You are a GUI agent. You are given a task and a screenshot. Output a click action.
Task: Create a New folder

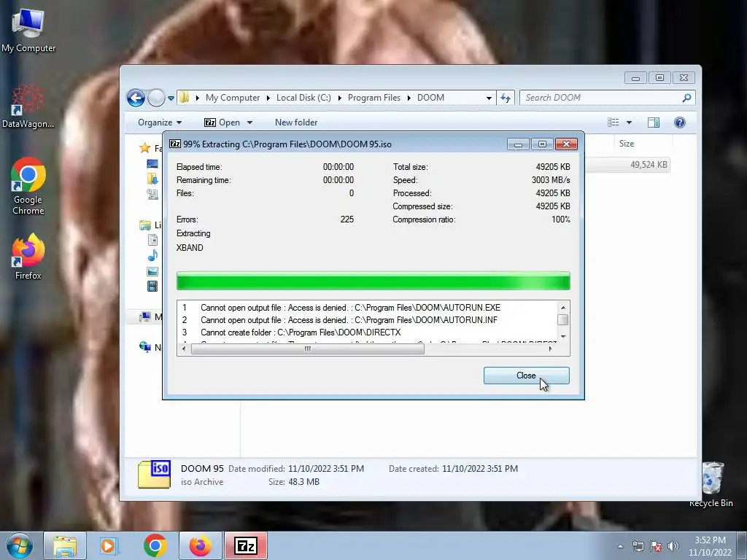(x=296, y=122)
